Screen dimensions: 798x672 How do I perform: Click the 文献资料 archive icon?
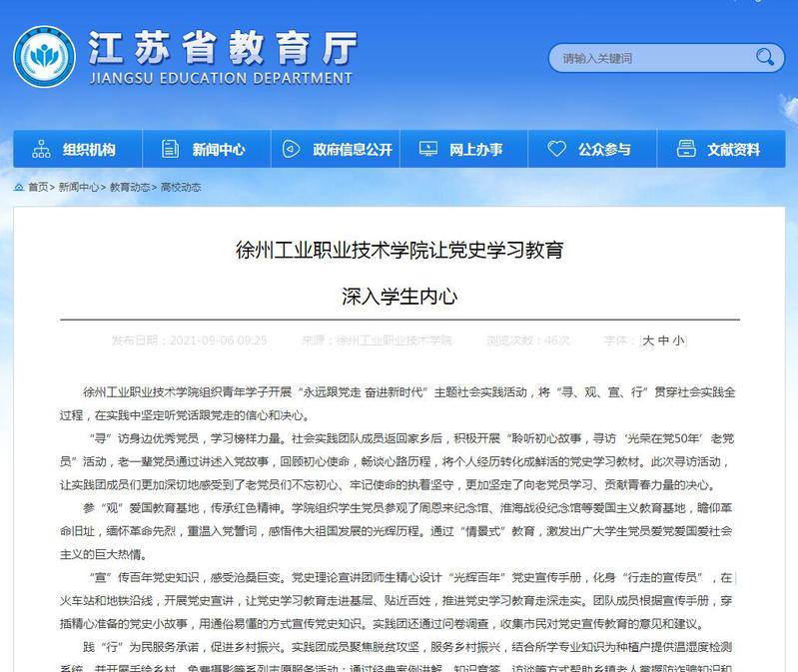[686, 150]
